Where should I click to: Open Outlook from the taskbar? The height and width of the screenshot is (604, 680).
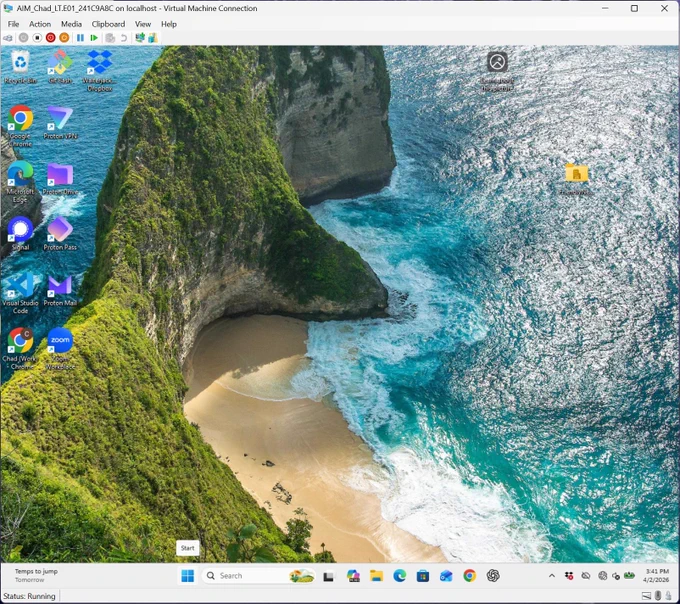446,576
